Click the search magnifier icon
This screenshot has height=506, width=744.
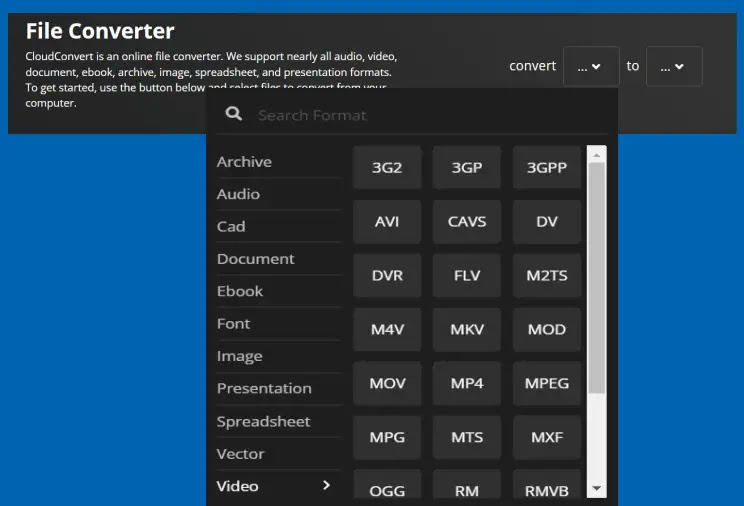click(233, 114)
